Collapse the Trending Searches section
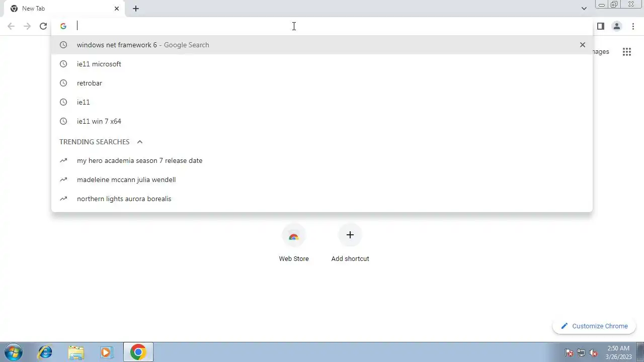 pyautogui.click(x=140, y=142)
